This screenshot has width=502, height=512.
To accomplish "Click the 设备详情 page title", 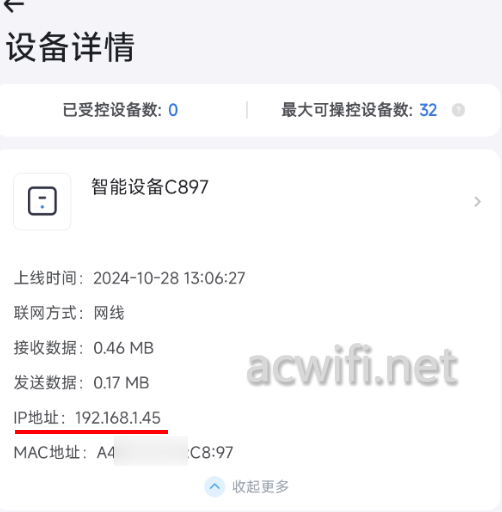I will pos(70,47).
